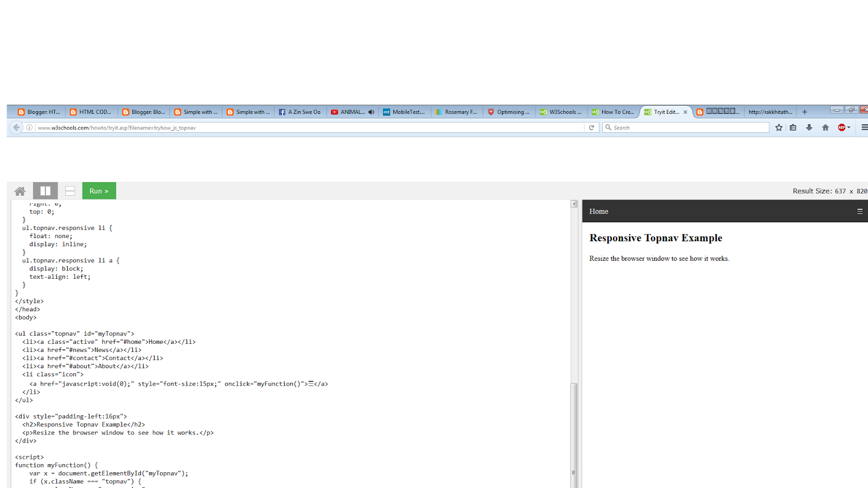The width and height of the screenshot is (868, 488).
Task: Open the Adblock Plus icon
Action: coord(842,127)
